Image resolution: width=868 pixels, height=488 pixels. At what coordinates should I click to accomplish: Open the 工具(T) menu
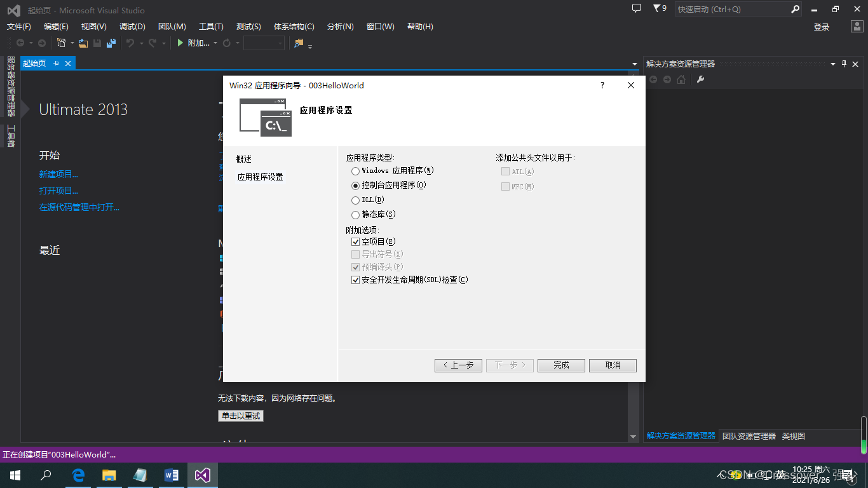pos(211,27)
